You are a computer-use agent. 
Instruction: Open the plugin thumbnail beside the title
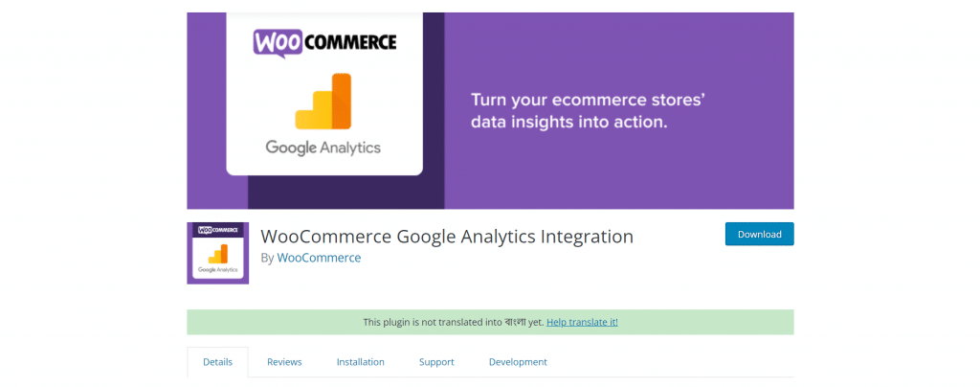point(218,253)
